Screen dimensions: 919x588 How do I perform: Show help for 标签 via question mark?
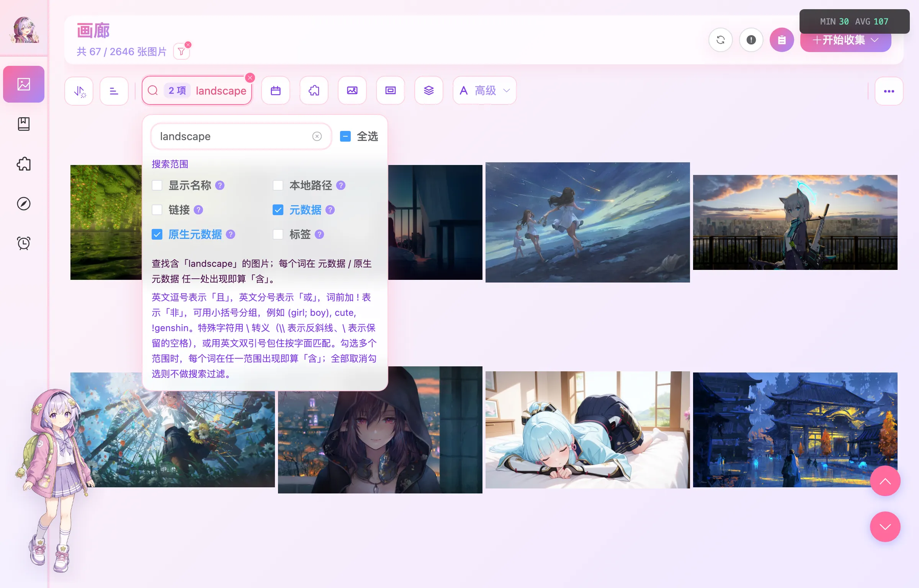click(319, 234)
